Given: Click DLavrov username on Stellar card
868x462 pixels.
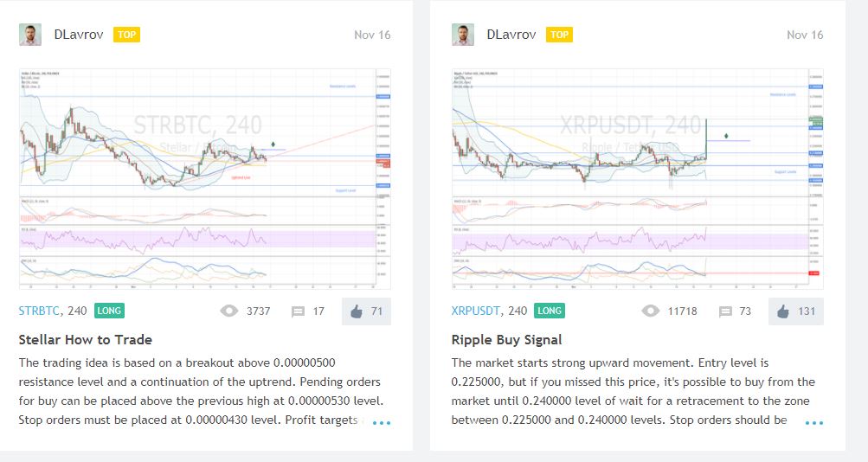Looking at the screenshot, I should tap(79, 35).
